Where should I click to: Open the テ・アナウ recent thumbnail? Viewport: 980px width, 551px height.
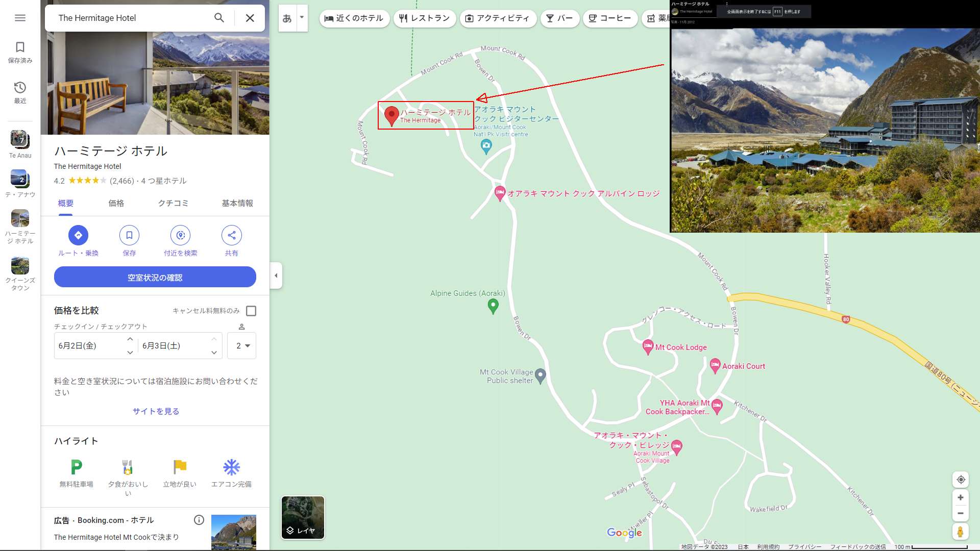pyautogui.click(x=20, y=179)
